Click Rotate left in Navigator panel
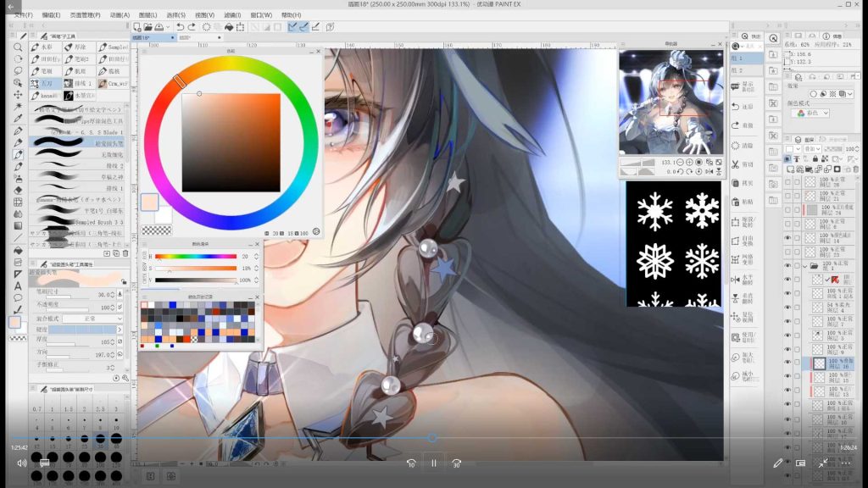868x488 pixels. [680, 171]
